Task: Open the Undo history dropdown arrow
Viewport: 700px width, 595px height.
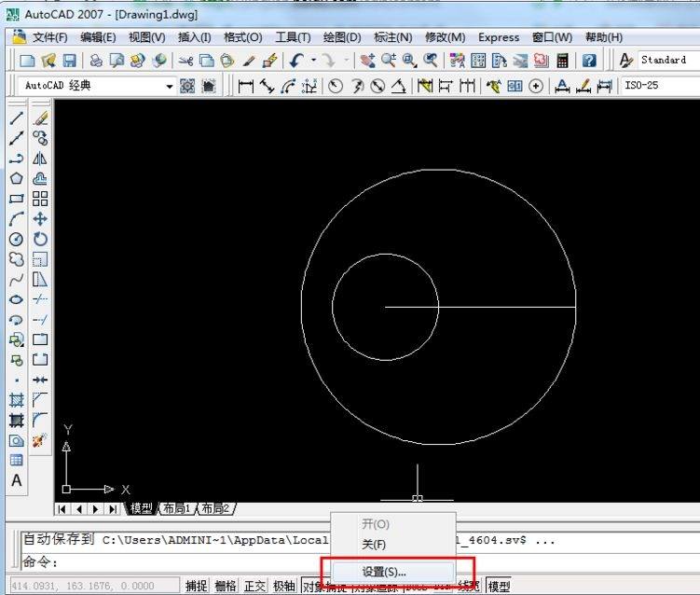Action: coord(314,60)
